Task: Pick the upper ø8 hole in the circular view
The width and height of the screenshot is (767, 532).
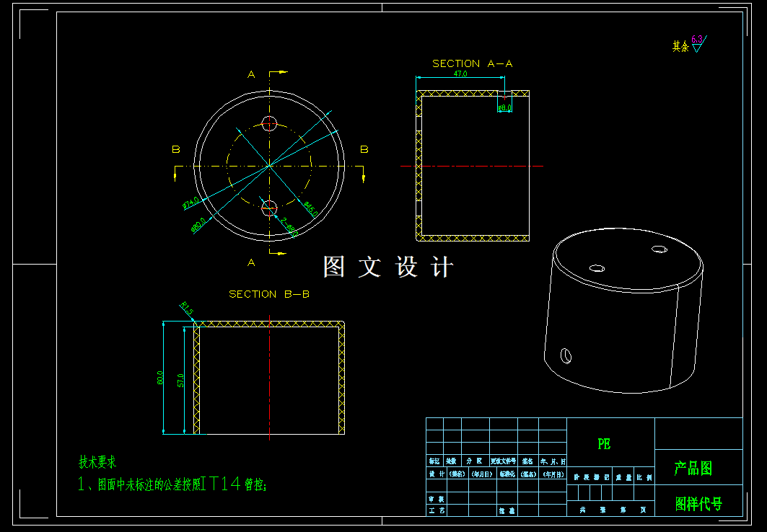Action: 270,123
